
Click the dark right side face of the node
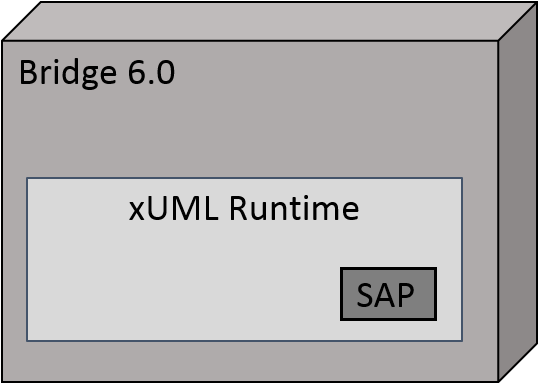click(x=518, y=193)
